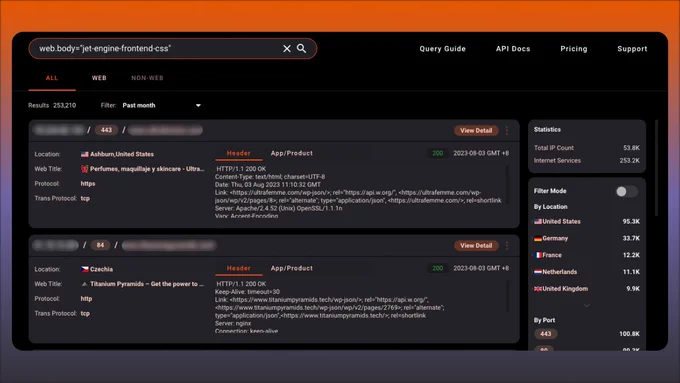The width and height of the screenshot is (680, 383).
Task: Click the Results count 253,210
Action: tap(65, 105)
